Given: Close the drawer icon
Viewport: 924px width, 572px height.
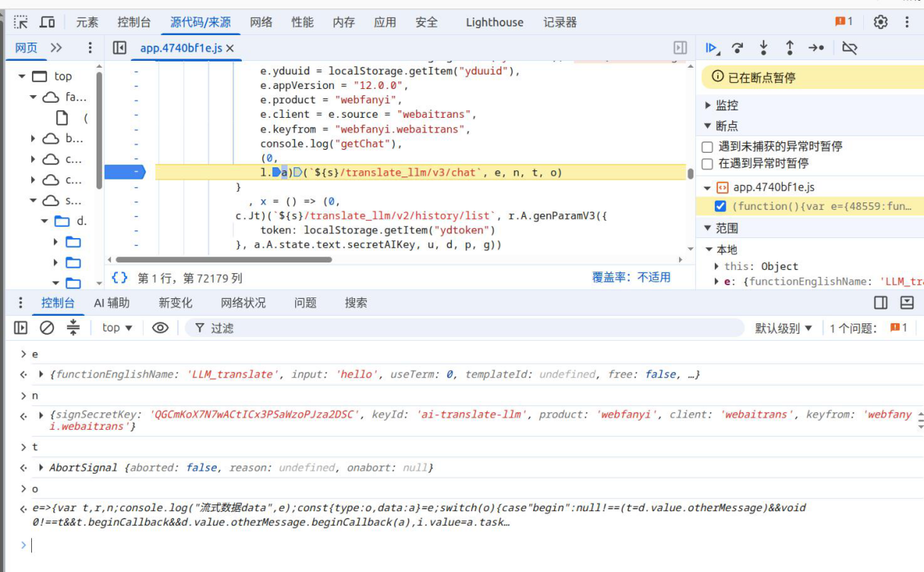Looking at the screenshot, I should (907, 303).
